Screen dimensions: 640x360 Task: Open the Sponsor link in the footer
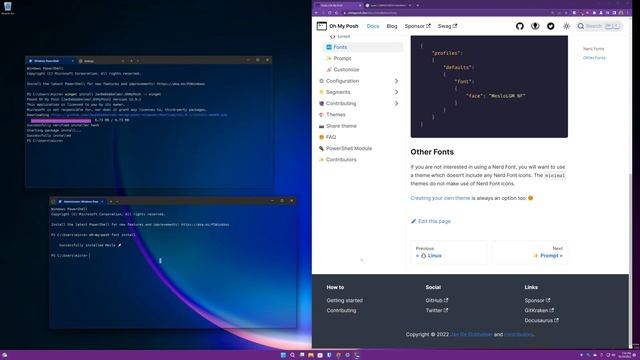(538, 300)
